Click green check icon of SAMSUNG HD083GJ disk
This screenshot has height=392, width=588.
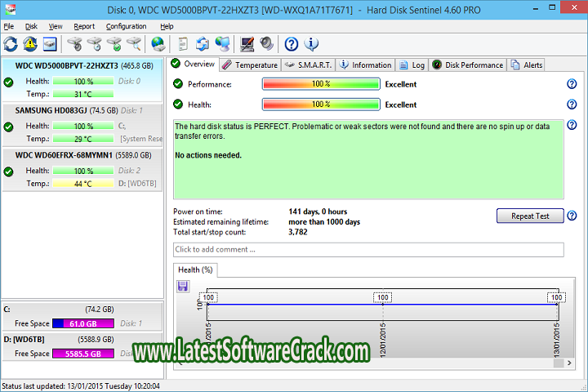click(x=9, y=127)
